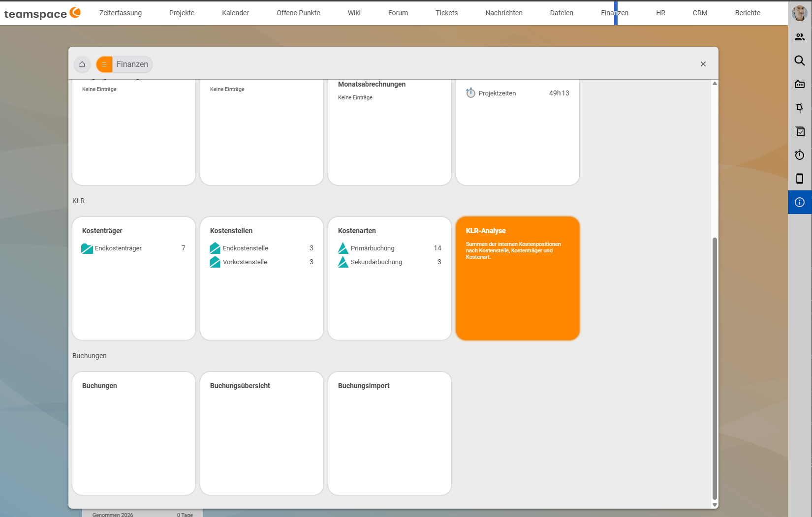Open the user avatar in the sidebar
Image resolution: width=812 pixels, height=517 pixels.
point(800,13)
